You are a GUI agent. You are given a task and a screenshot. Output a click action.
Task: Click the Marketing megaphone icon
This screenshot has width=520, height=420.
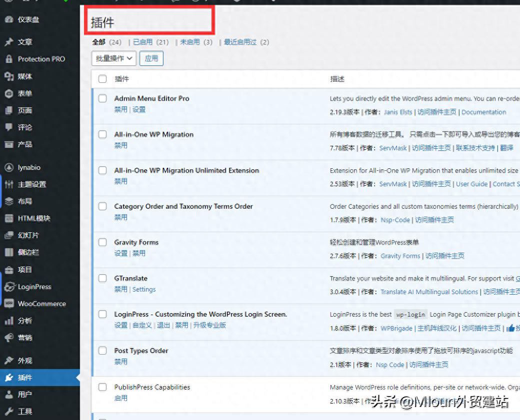tap(8, 338)
